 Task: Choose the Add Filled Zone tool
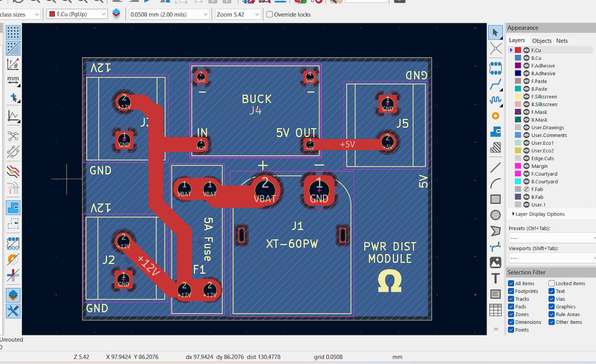coord(495,131)
